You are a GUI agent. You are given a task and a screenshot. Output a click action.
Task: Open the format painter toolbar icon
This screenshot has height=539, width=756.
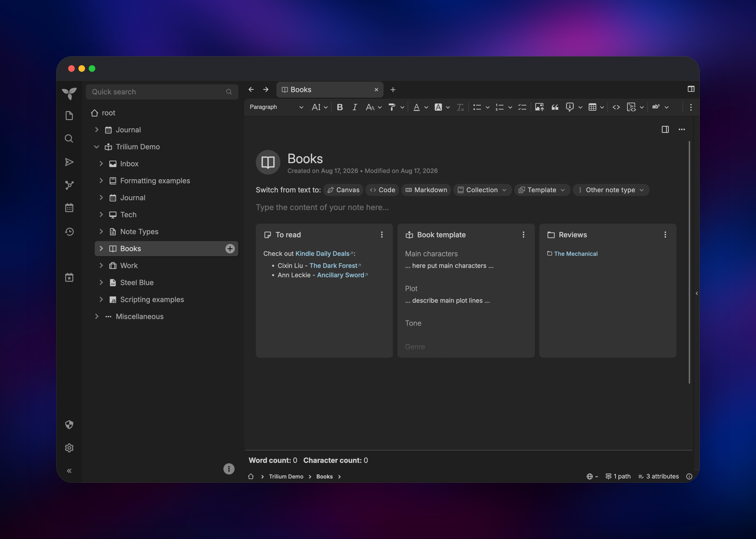pos(392,107)
